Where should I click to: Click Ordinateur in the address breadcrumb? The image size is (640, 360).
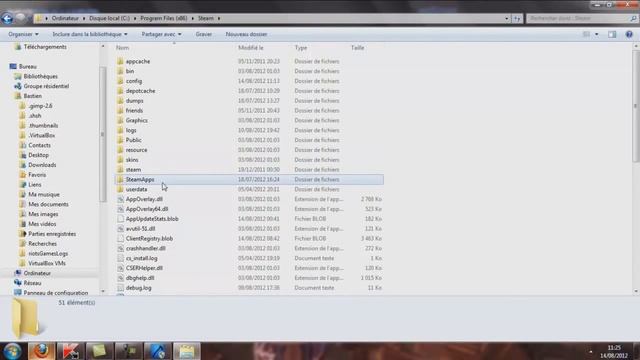[x=65, y=18]
